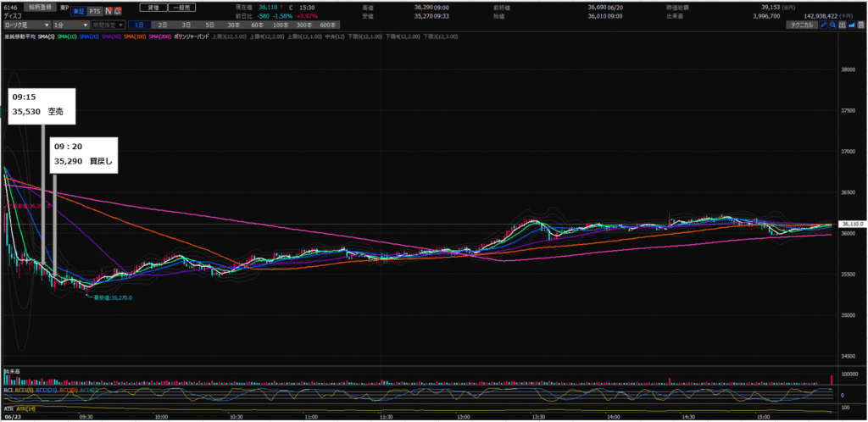Click the 10:00 time axis label

(x=161, y=416)
